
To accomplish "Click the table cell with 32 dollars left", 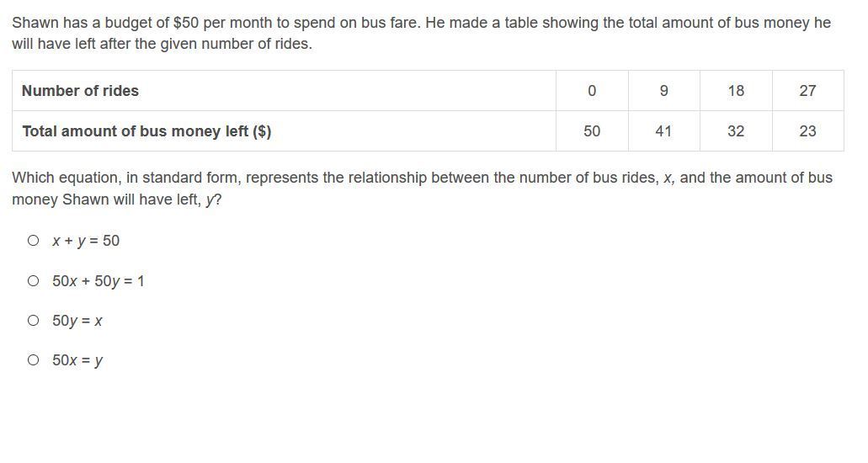I will 736,131.
